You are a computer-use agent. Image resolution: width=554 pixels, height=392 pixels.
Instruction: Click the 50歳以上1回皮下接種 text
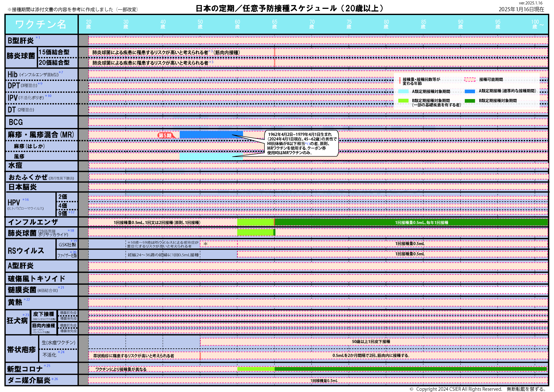point(371,342)
